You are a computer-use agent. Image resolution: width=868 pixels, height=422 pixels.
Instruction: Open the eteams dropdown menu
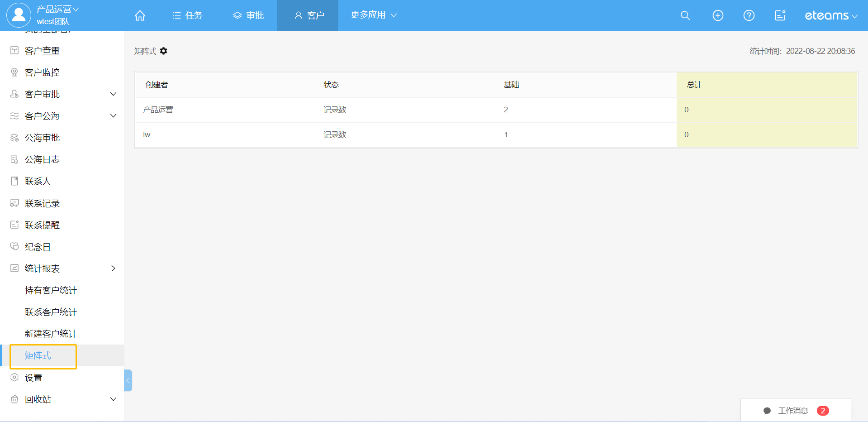point(831,15)
